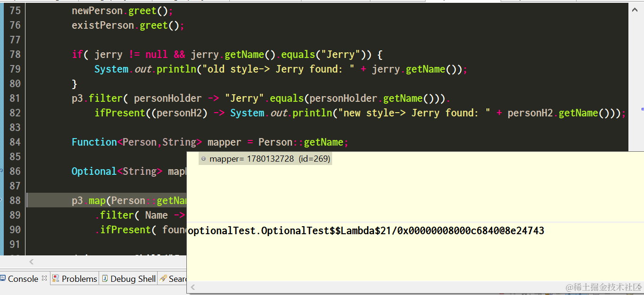This screenshot has height=295, width=644.
Task: Click left arrow of the editor horizontal scrollbar
Action: pos(32,262)
